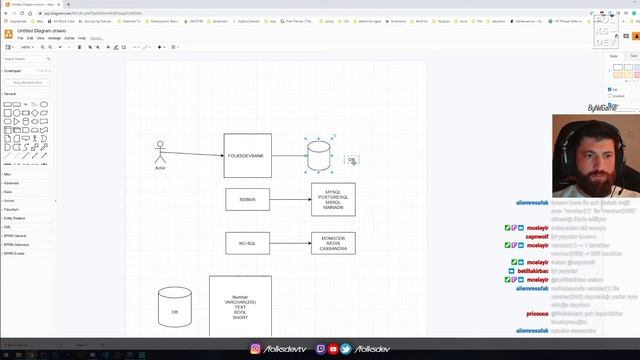Pick the Circle shape from General palette
The image size is (640, 360).
(x=17, y=113)
